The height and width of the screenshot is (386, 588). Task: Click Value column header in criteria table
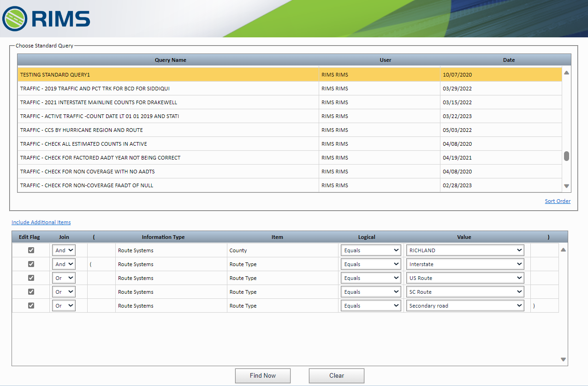tap(464, 237)
